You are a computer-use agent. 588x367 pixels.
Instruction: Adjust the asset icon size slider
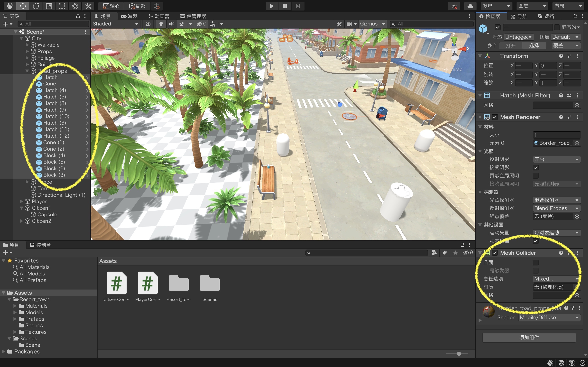pyautogui.click(x=459, y=354)
